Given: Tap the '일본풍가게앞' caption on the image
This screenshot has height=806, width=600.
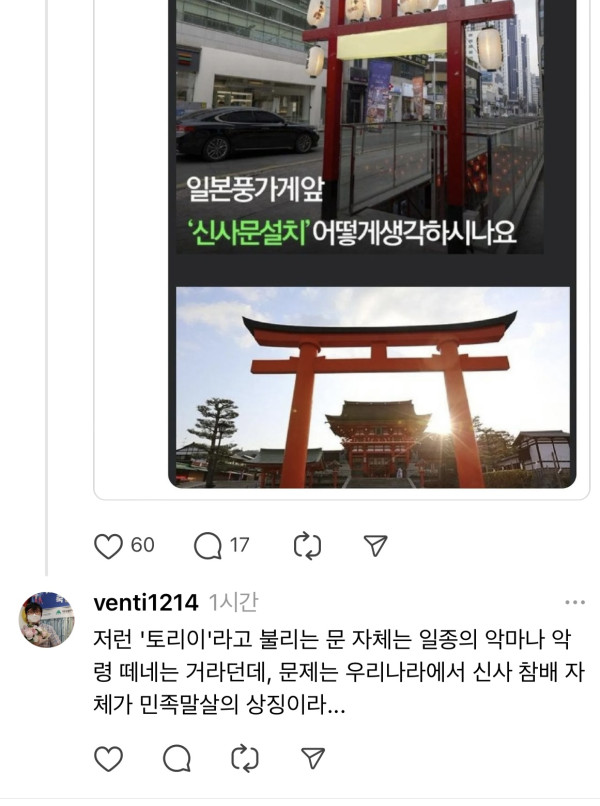Looking at the screenshot, I should [x=255, y=189].
